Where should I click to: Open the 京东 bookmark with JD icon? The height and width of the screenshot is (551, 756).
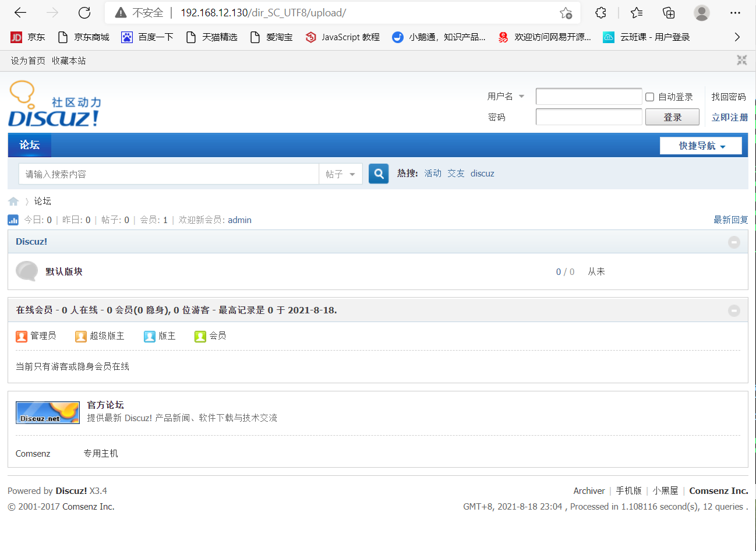click(28, 37)
